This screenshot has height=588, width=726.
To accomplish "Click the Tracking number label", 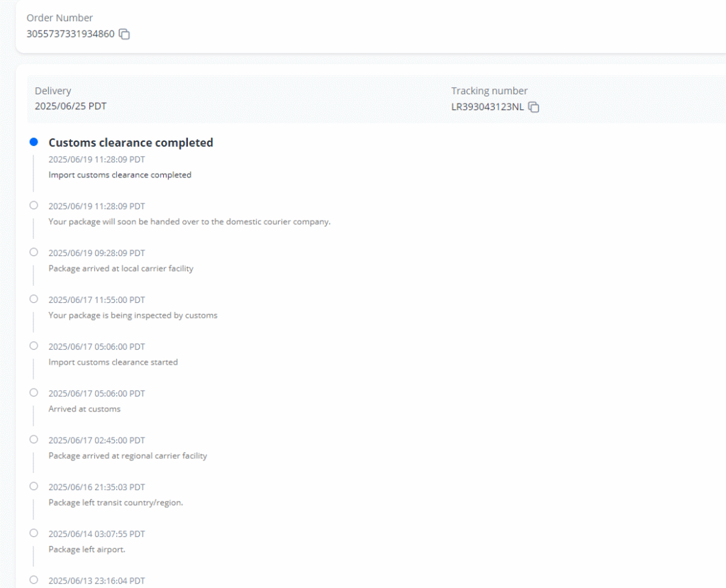I will click(489, 91).
